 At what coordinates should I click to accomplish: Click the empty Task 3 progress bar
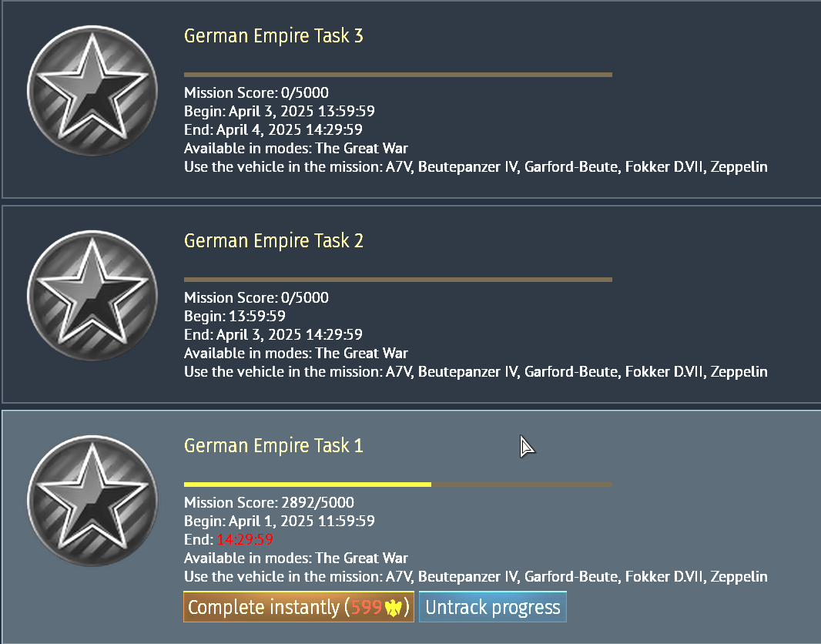coord(397,75)
